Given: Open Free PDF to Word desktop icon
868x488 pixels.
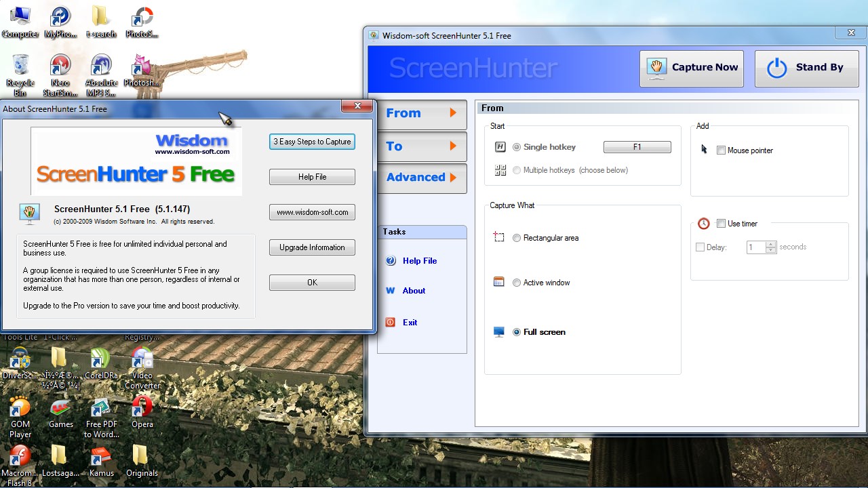Looking at the screenshot, I should [101, 417].
